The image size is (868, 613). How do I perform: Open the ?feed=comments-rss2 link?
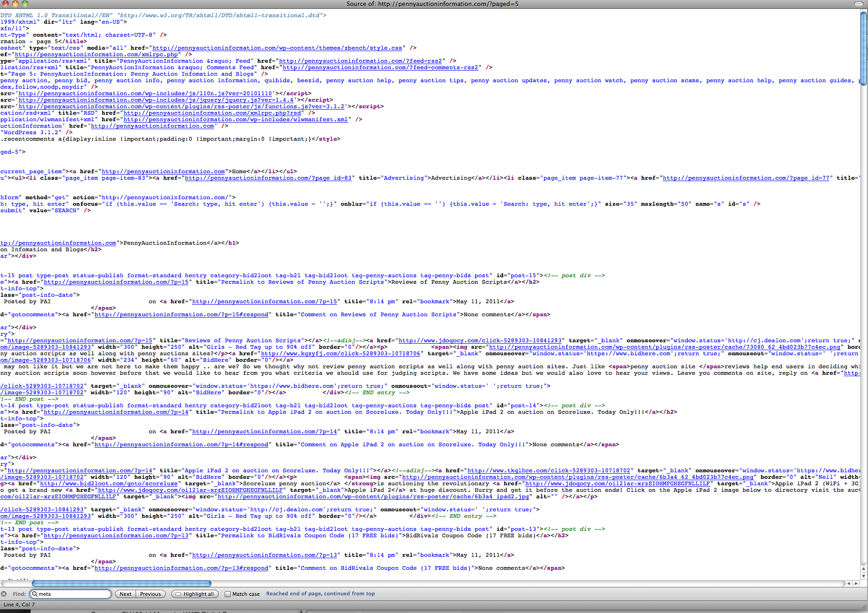(380, 67)
